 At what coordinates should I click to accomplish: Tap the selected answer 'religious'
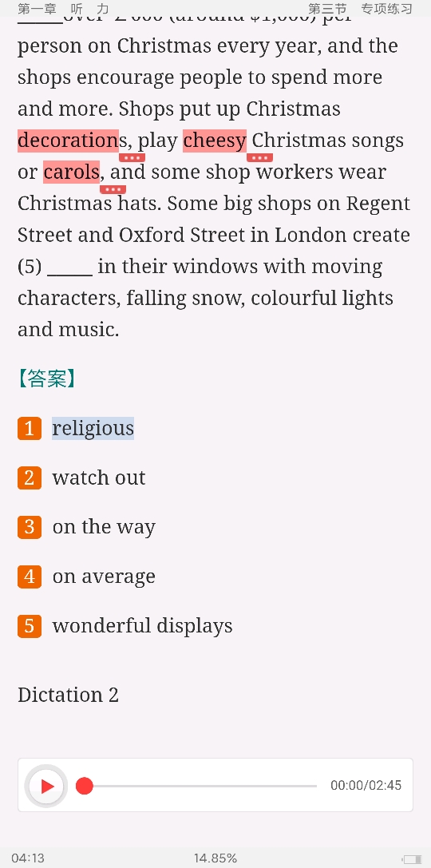tap(93, 429)
